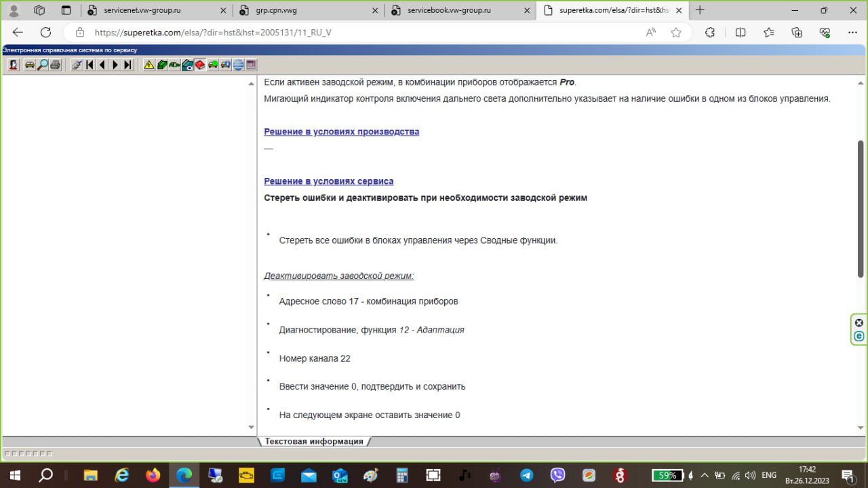Open Viber from the taskbar
Screen dimensions: 868x488
(x=557, y=475)
